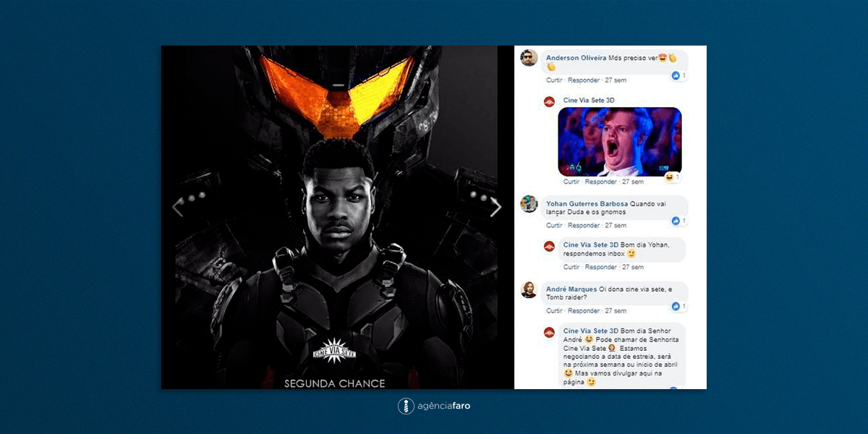Screen dimensions: 868x434
Task: Click Responder under the 'respondemos inbox' reply
Action: point(601,267)
